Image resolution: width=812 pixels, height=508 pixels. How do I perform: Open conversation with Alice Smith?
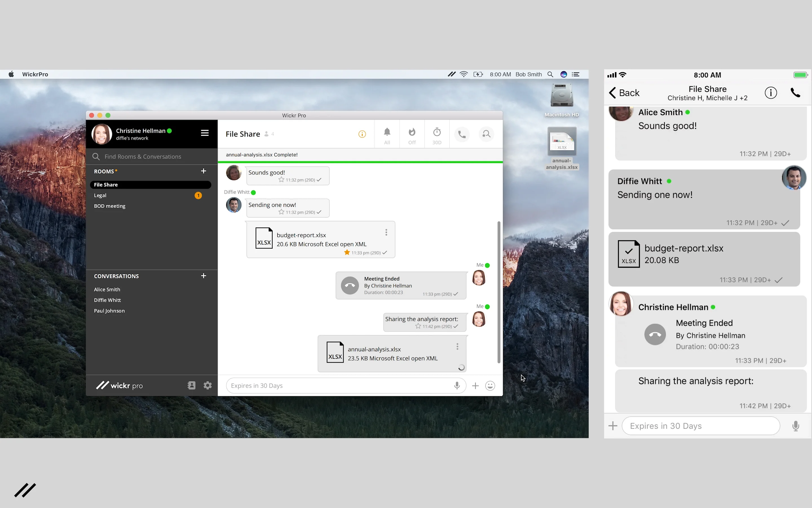[107, 289]
